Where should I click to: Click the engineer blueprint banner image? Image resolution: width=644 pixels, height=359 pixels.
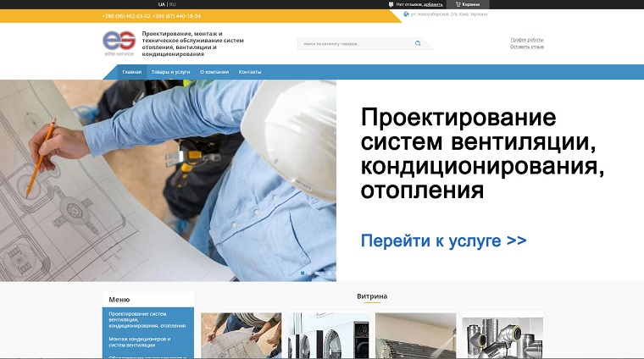168,180
